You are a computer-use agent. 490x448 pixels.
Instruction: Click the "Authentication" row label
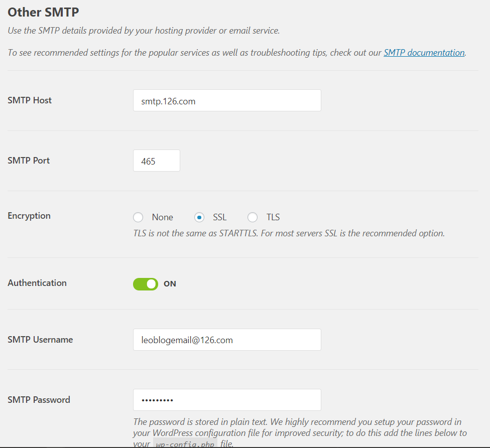point(37,283)
